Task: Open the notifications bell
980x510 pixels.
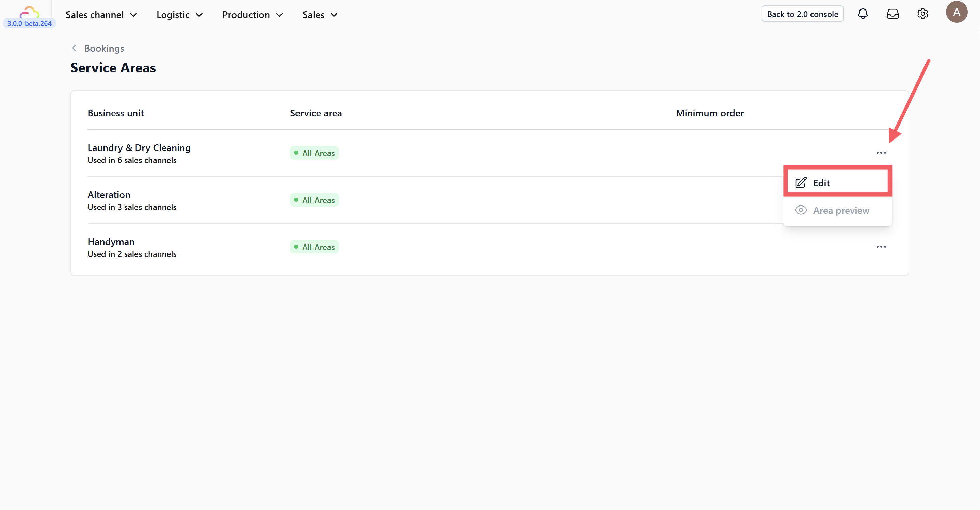Action: pos(863,14)
